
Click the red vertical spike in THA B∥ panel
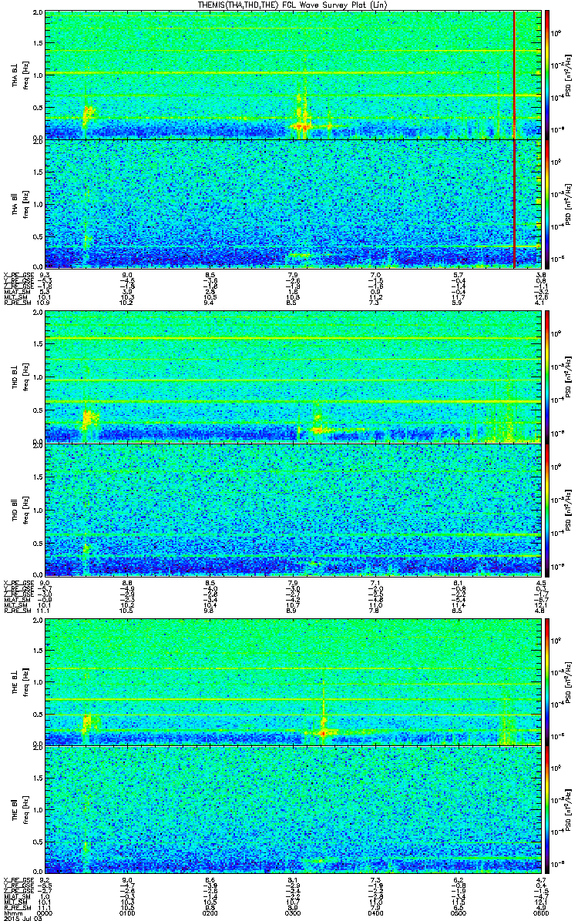coord(514,204)
